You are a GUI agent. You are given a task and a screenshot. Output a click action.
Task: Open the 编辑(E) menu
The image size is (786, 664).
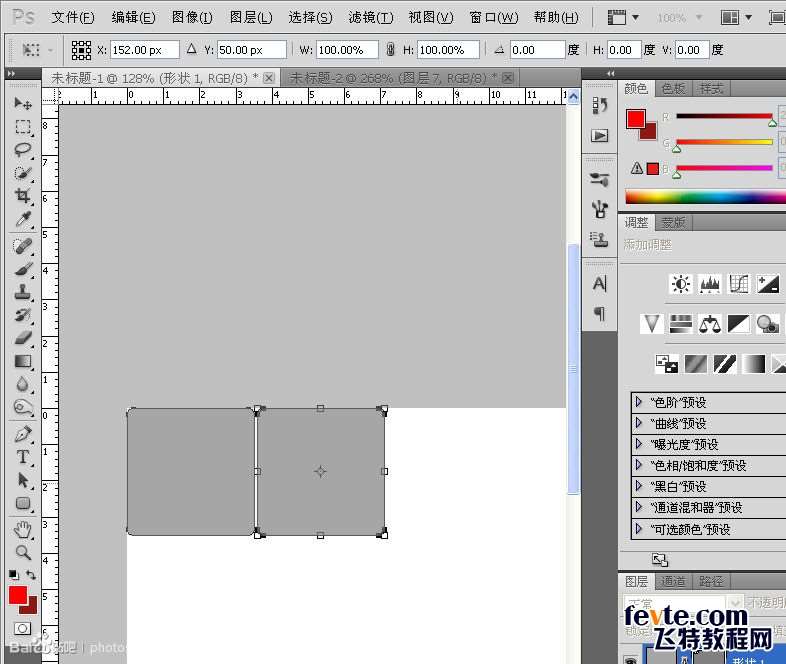pyautogui.click(x=133, y=18)
